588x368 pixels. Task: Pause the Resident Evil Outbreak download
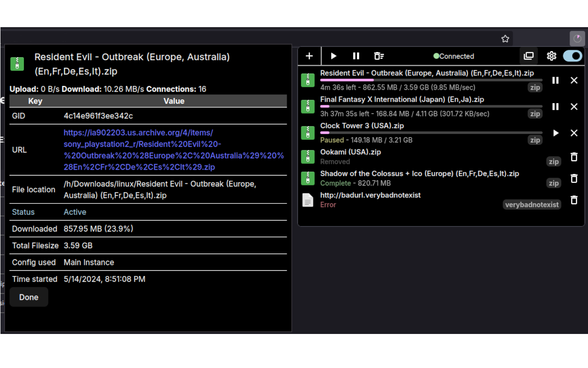pos(555,80)
